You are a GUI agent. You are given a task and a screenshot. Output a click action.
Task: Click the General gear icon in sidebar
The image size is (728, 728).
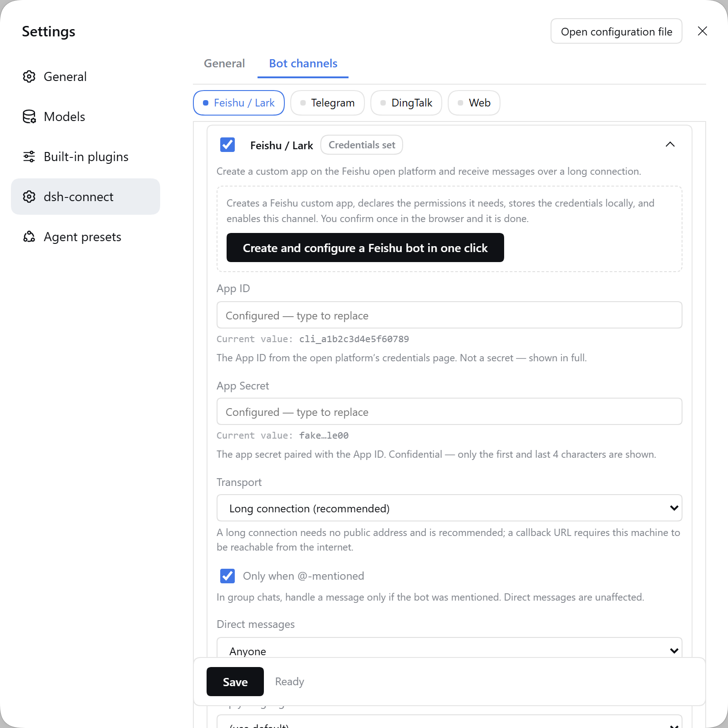29,76
